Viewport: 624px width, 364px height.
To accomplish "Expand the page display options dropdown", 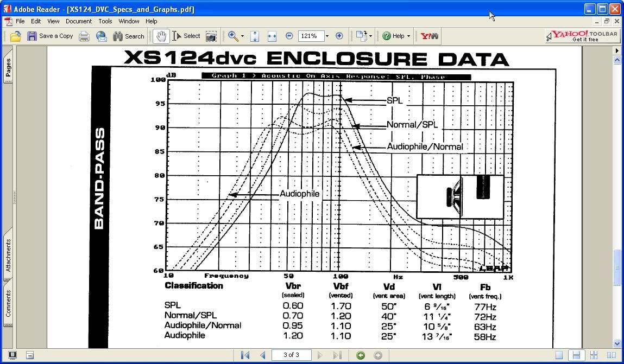I will [x=371, y=36].
